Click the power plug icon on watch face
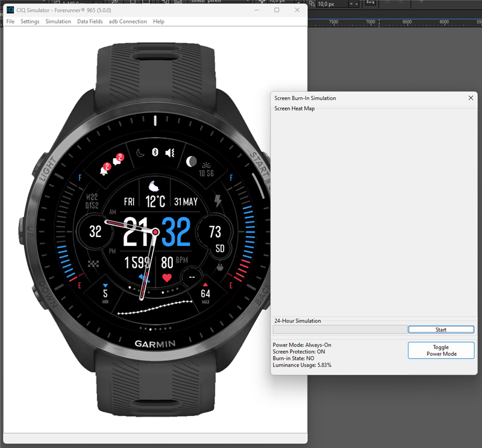 pyautogui.click(x=220, y=267)
